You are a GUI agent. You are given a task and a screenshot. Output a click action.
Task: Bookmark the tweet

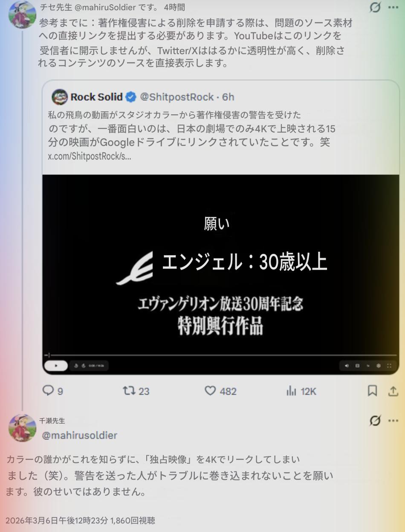click(372, 391)
